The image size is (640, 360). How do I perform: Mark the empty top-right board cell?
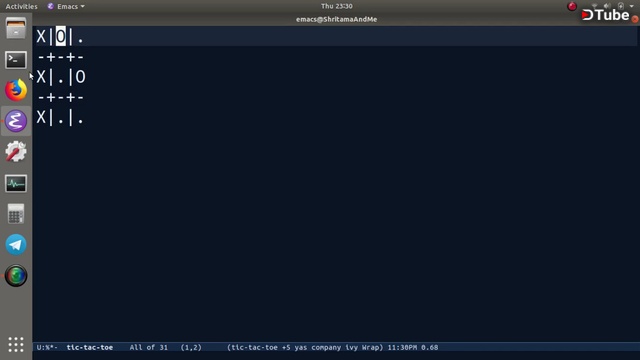coord(80,37)
